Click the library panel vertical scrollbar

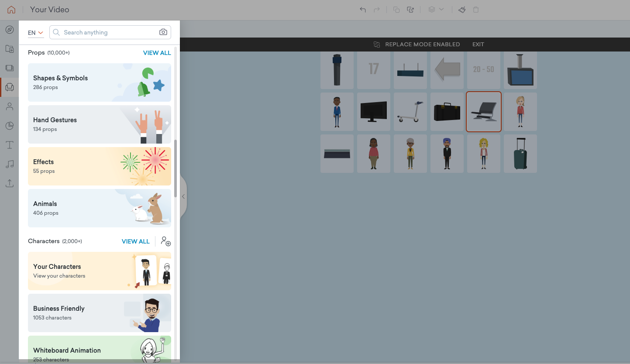pos(176,168)
